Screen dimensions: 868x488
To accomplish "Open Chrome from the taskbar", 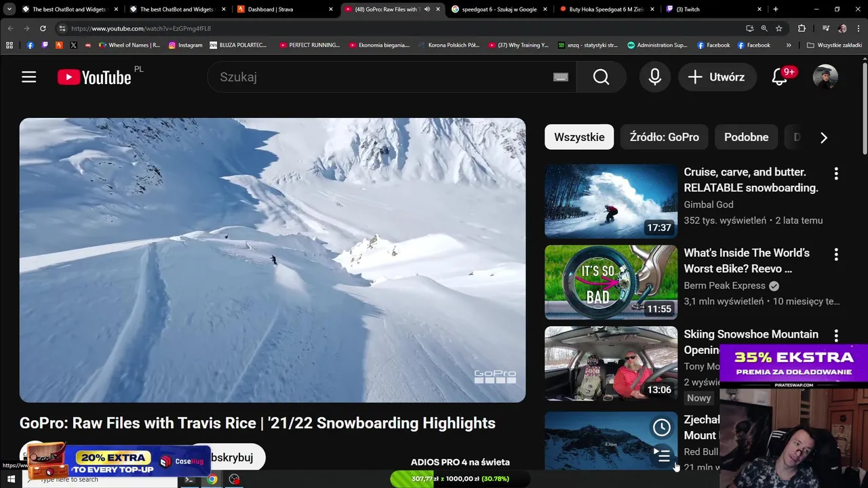I will tap(212, 479).
